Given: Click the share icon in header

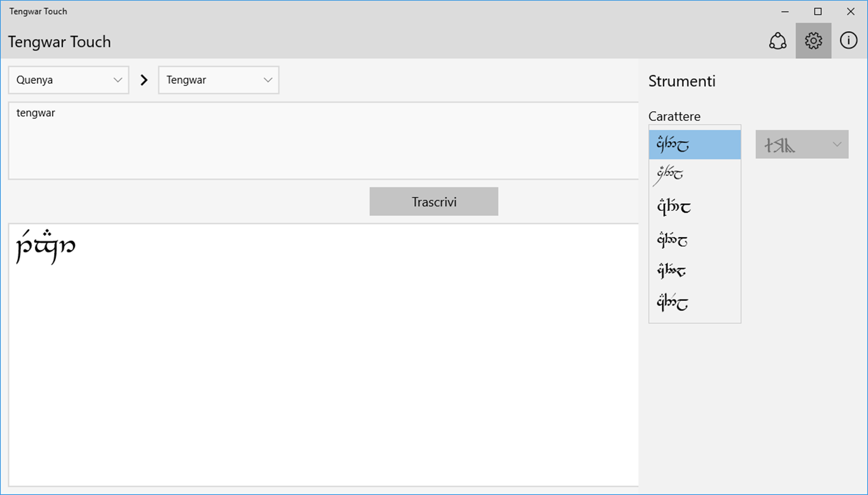Looking at the screenshot, I should coord(777,41).
